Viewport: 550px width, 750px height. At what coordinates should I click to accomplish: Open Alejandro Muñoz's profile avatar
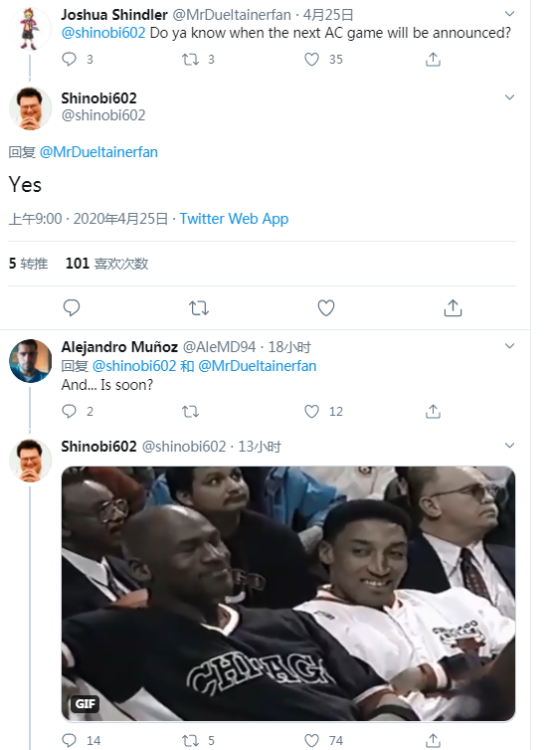click(x=31, y=361)
